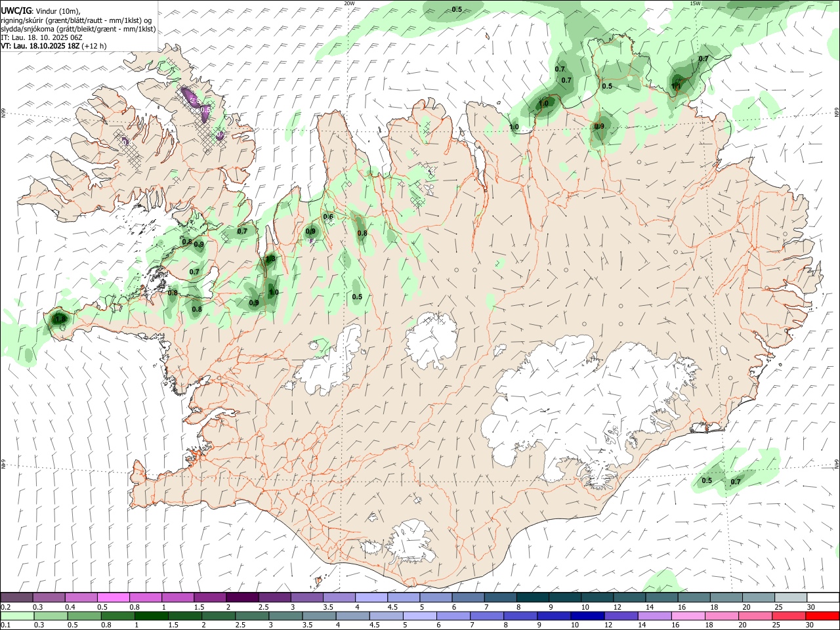Pick upper scale pink swatch between 0.5 and 0.8
The width and height of the screenshot is (840, 630).
coord(114,598)
